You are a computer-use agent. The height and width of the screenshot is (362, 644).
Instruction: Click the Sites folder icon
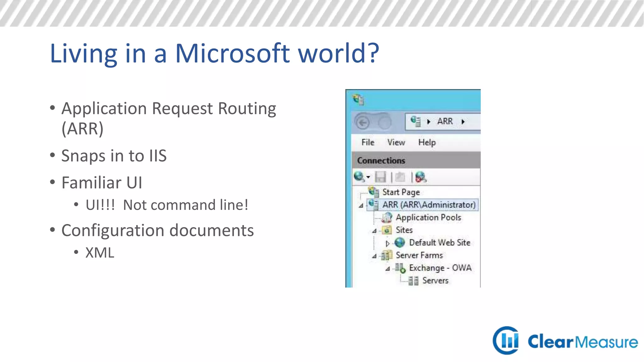(x=387, y=230)
